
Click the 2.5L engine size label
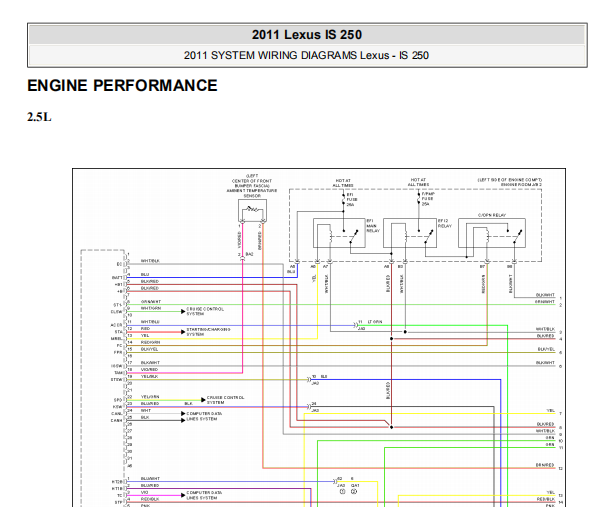click(39, 117)
